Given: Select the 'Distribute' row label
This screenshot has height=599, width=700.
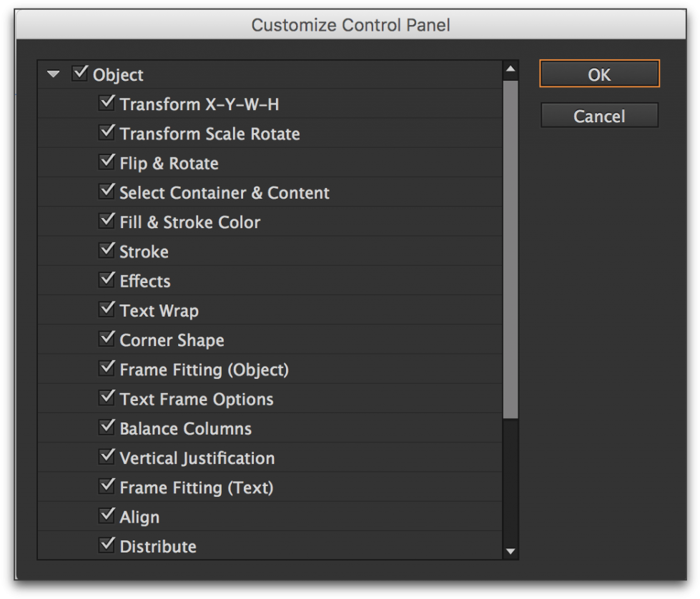Looking at the screenshot, I should pos(158,546).
